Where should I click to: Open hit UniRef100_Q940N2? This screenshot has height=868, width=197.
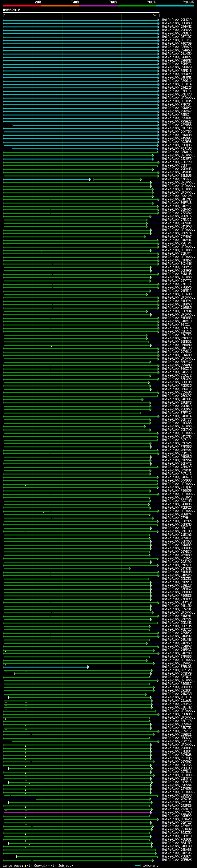177,26
